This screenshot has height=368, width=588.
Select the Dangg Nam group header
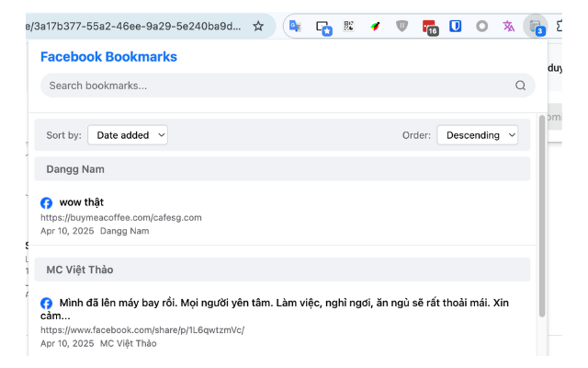pos(282,169)
